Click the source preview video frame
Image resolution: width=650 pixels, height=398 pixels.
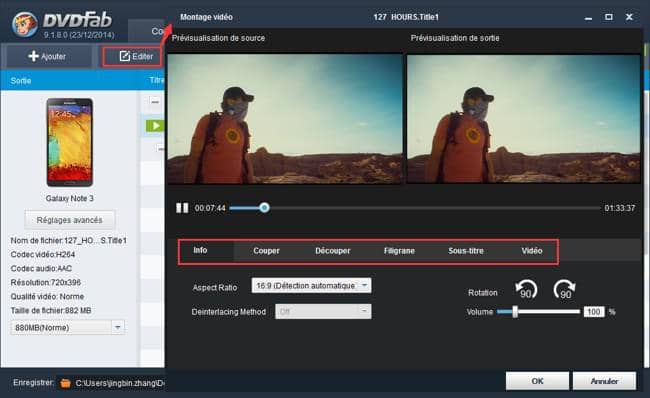[x=285, y=119]
